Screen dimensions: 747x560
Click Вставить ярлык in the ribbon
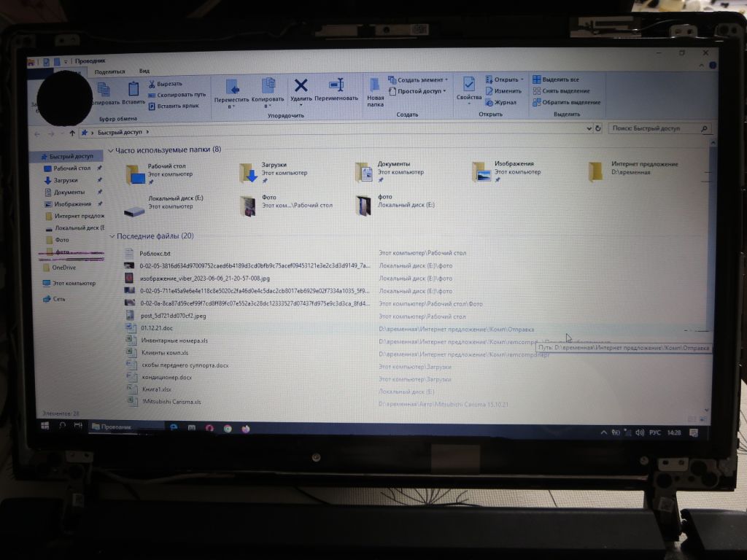pos(174,106)
